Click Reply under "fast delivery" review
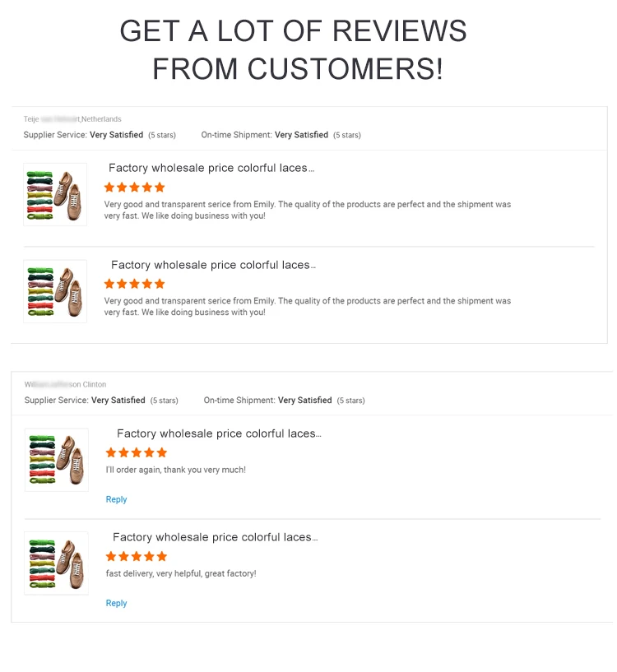617x672 pixels. coord(116,603)
